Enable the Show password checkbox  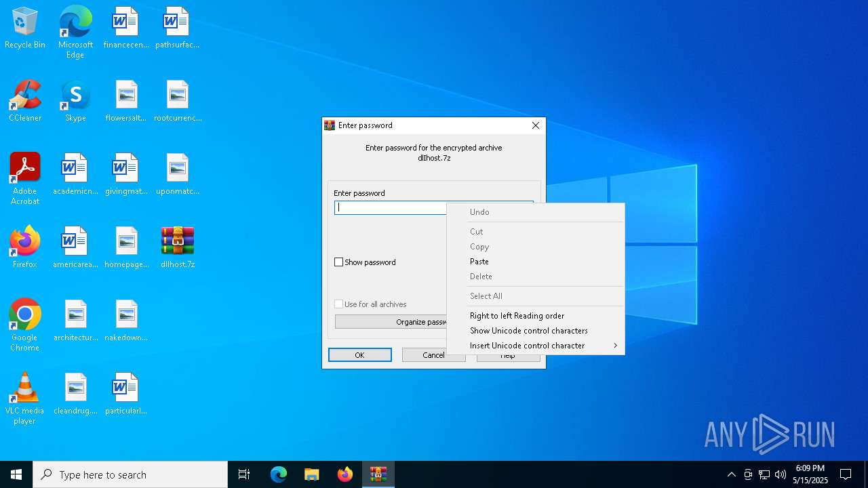pyautogui.click(x=339, y=262)
